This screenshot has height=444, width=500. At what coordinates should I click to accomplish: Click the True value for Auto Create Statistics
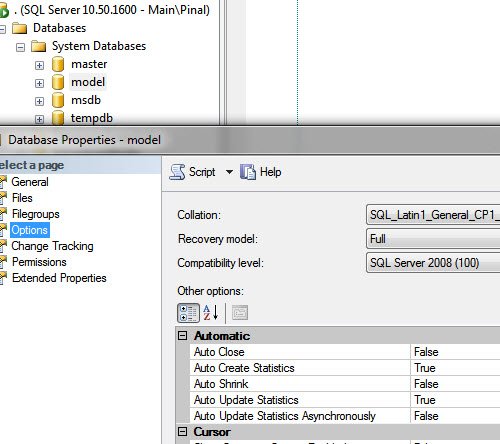point(425,368)
